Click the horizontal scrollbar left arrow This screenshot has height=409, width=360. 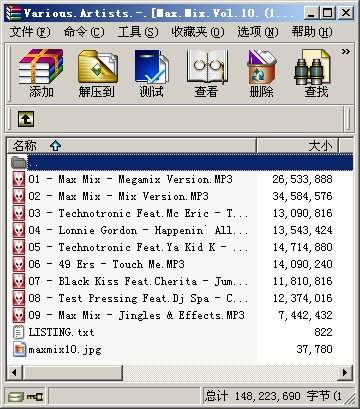tap(14, 372)
